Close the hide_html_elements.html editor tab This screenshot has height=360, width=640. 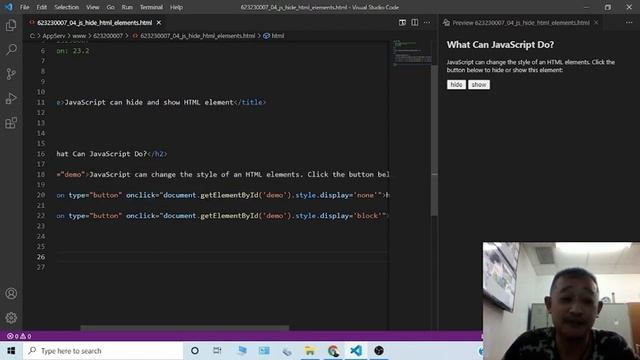point(159,22)
